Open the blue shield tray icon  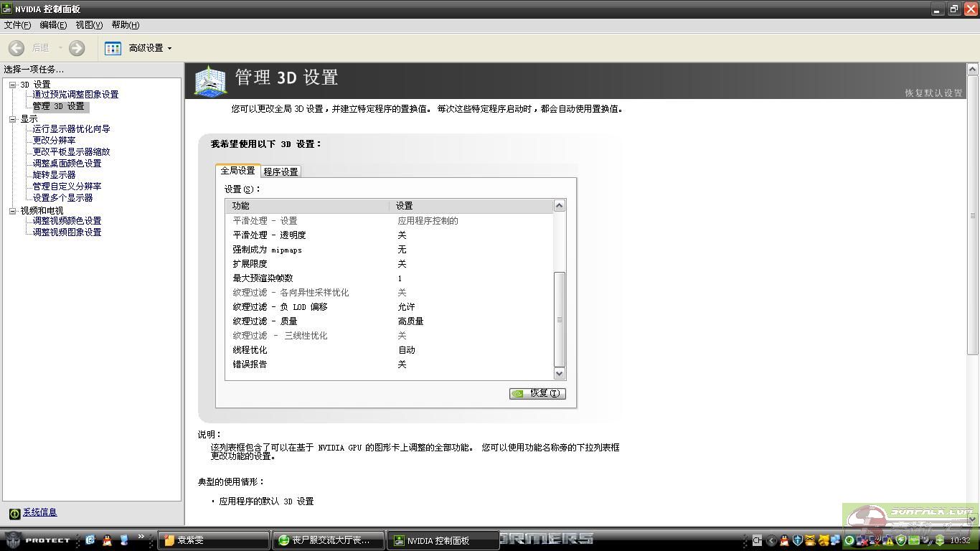coord(797,540)
